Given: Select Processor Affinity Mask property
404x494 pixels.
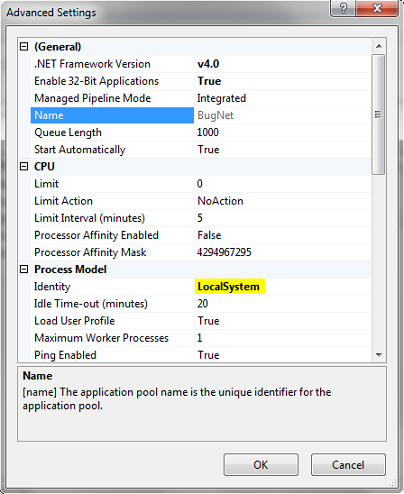Looking at the screenshot, I should pyautogui.click(x=90, y=252).
